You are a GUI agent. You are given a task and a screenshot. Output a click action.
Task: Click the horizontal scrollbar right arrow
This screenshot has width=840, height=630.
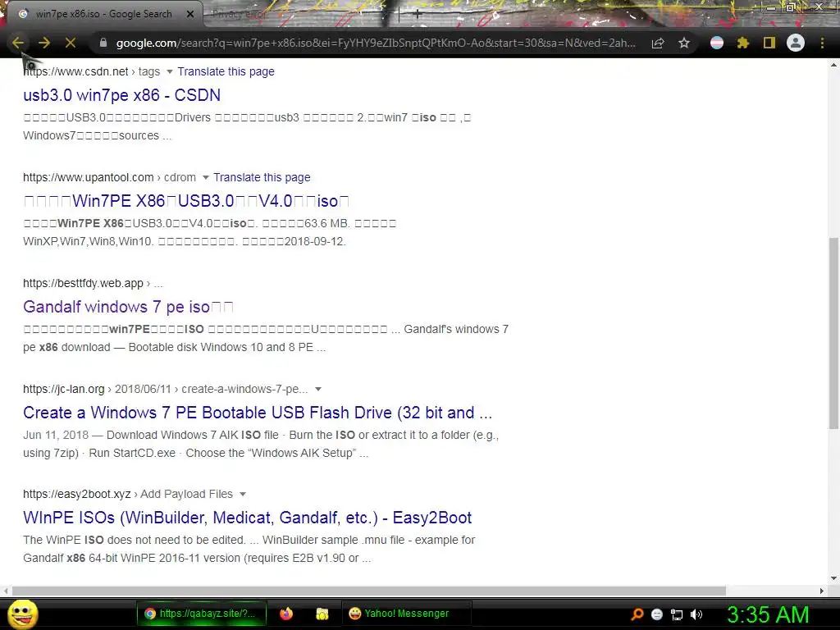tap(822, 591)
